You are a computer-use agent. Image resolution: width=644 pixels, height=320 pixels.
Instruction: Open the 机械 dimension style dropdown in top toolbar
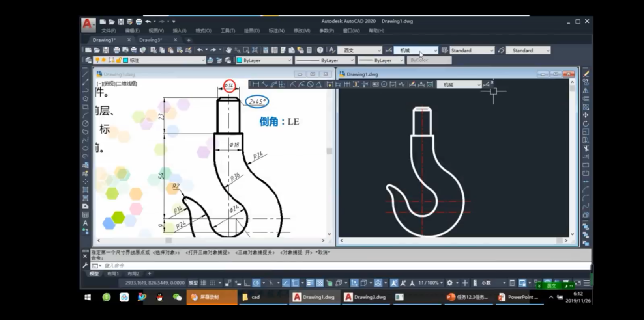(x=416, y=50)
